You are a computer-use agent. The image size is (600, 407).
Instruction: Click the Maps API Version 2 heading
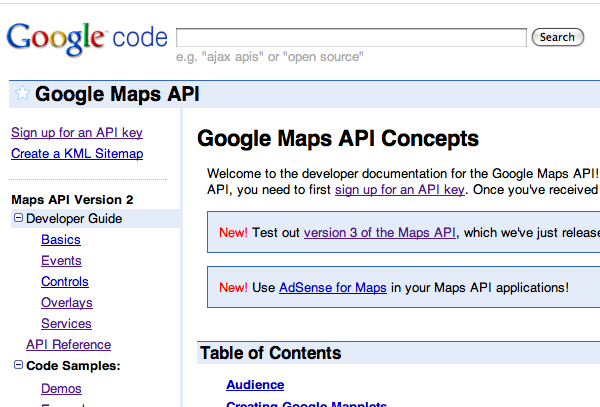[72, 200]
